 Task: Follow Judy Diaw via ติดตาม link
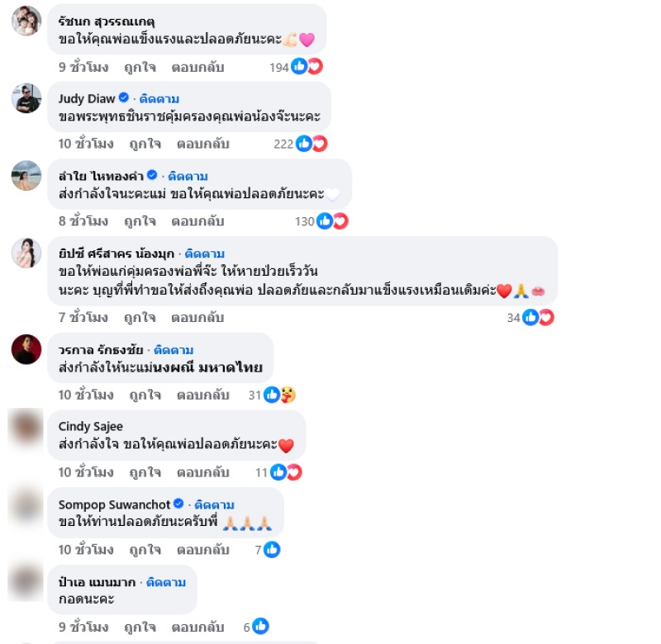tap(159, 99)
